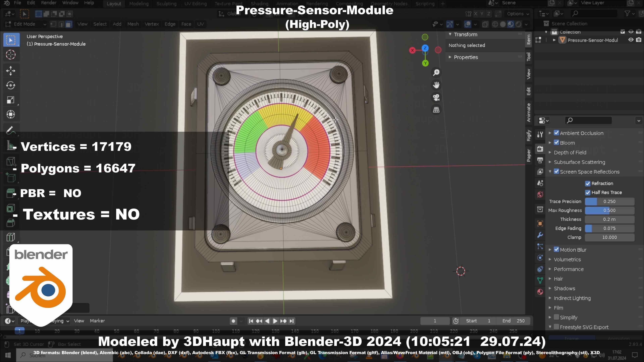Toggle Bloom checkbox
Viewport: 644px width, 362px height.
pos(556,143)
